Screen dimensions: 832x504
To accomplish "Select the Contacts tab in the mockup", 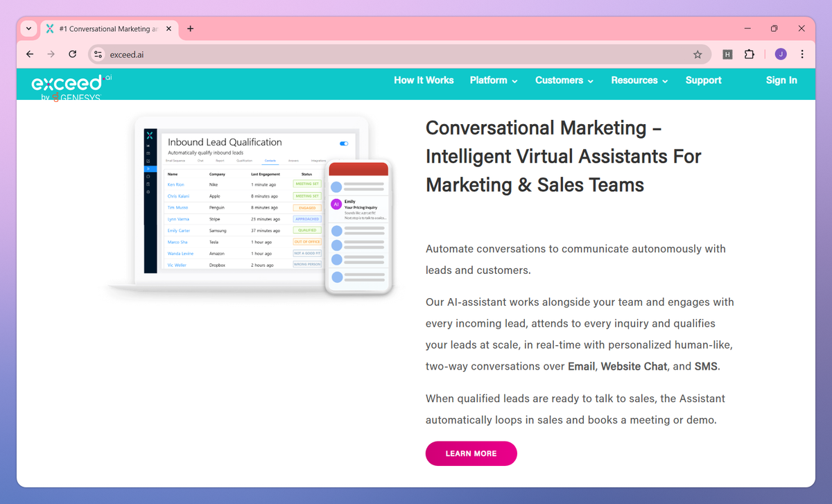I will [x=270, y=161].
